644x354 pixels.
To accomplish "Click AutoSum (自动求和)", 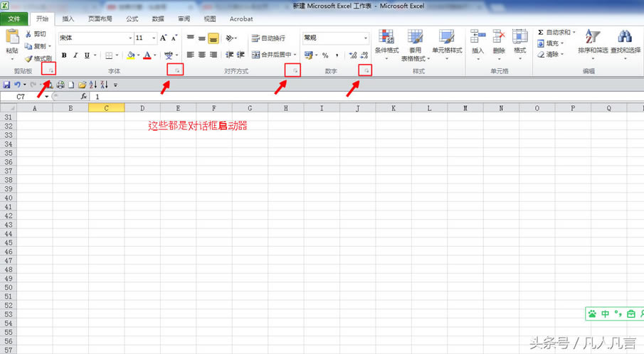I will [556, 33].
